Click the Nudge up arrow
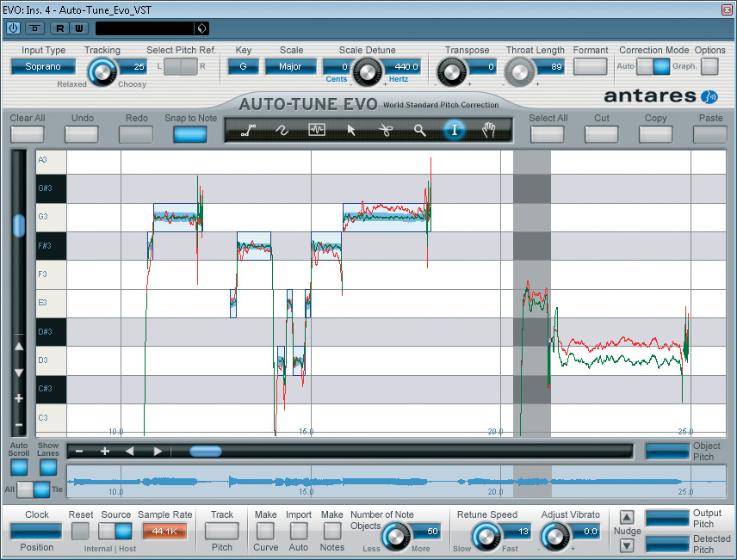 [627, 517]
